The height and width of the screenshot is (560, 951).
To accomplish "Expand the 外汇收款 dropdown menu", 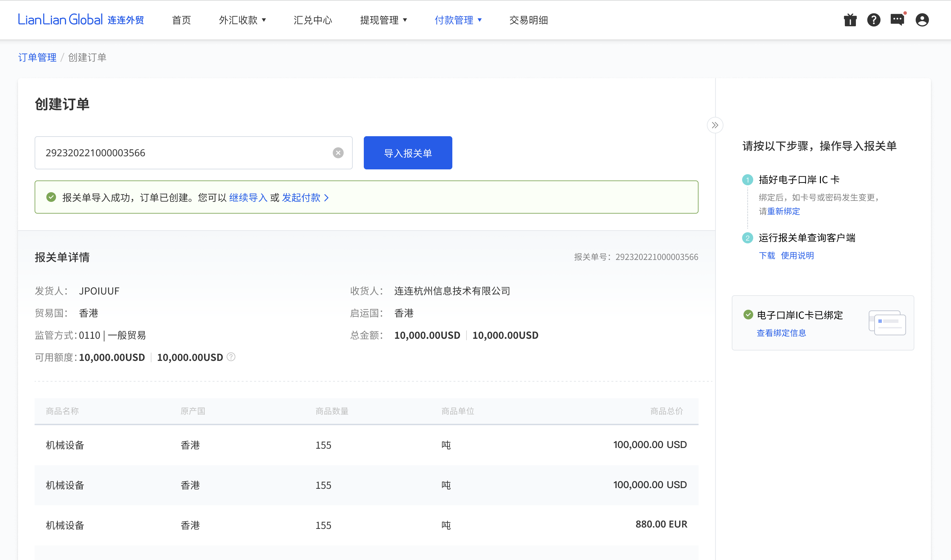I will [242, 20].
